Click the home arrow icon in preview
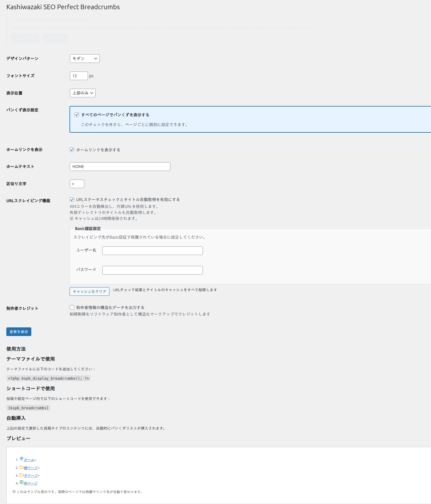431x504 pixels. click(22, 459)
